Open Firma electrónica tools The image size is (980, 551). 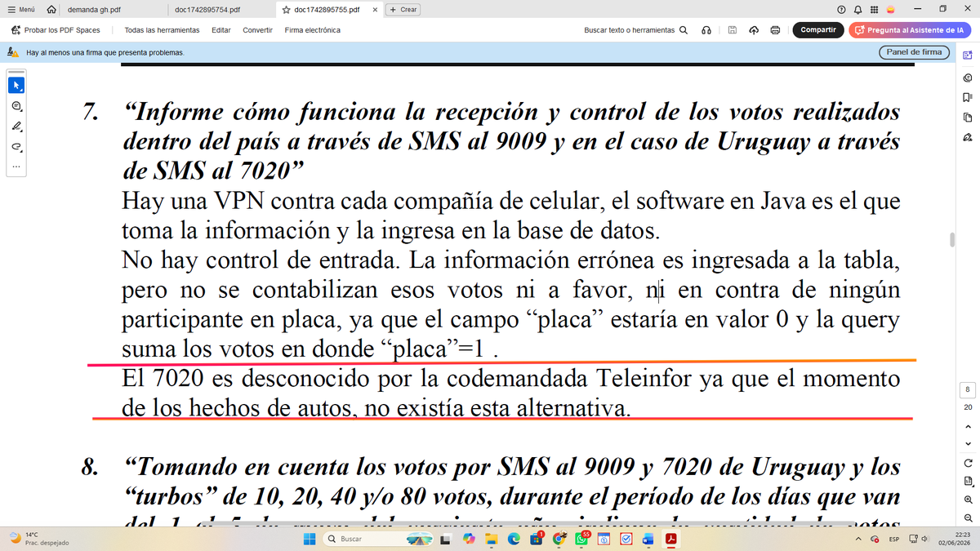point(313,30)
